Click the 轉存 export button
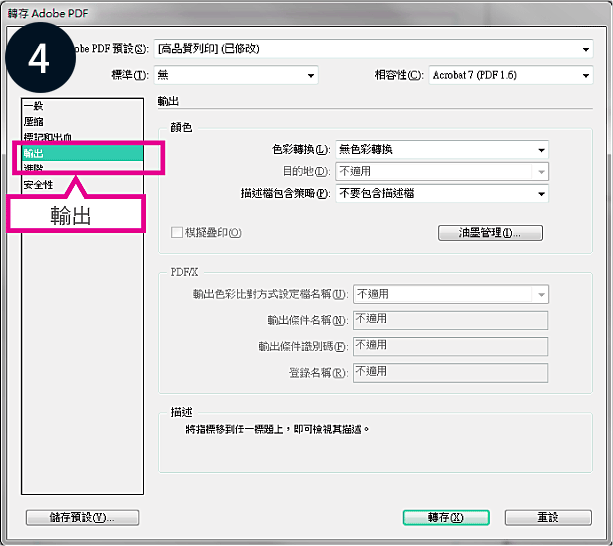613x546 pixels. click(446, 517)
